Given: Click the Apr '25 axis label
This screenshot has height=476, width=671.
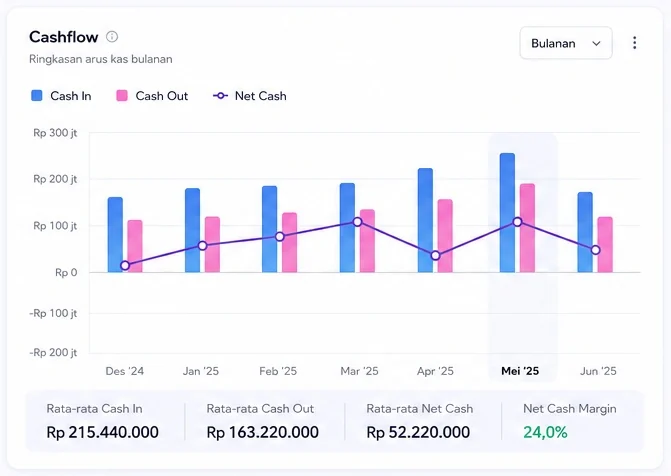Looking at the screenshot, I should pyautogui.click(x=435, y=371).
